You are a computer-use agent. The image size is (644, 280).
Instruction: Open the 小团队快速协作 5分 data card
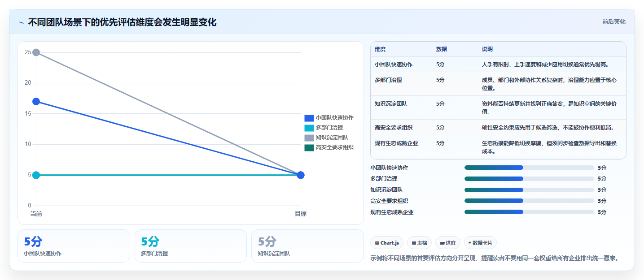point(74,246)
